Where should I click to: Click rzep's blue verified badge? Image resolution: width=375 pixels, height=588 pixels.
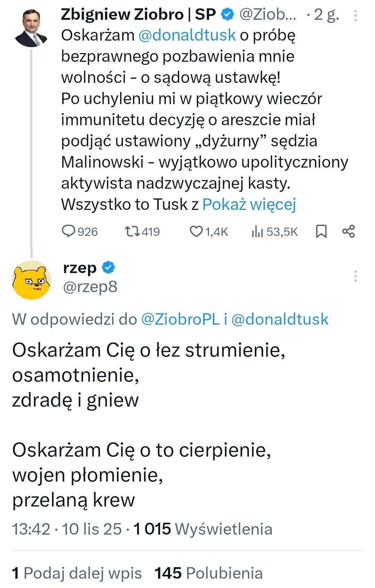108,267
